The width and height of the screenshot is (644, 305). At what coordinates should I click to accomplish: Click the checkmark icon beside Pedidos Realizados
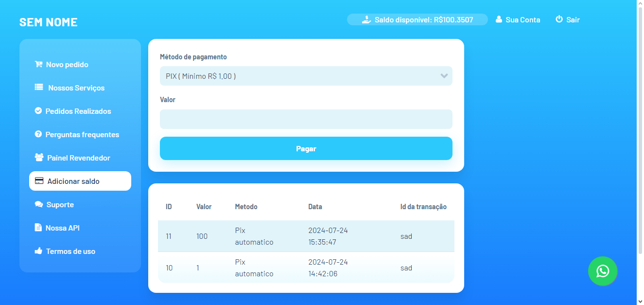point(38,111)
